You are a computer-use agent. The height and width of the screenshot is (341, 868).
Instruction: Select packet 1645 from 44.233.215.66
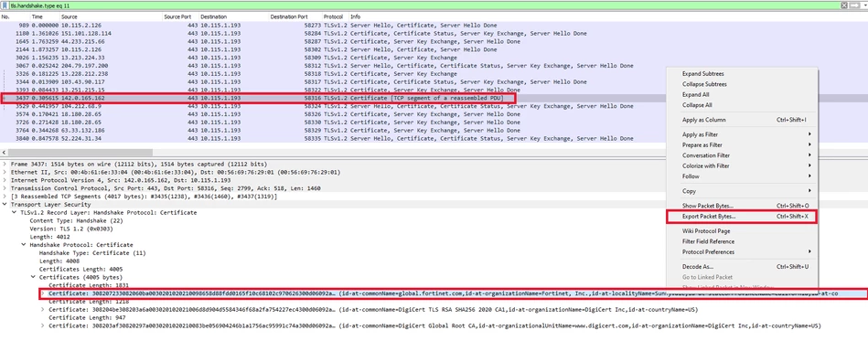click(434, 41)
